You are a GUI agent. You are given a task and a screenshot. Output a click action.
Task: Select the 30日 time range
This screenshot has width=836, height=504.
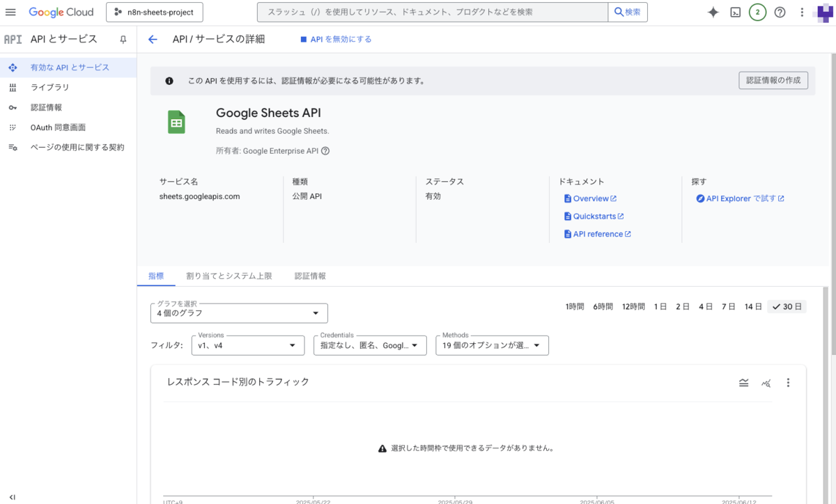[787, 306]
